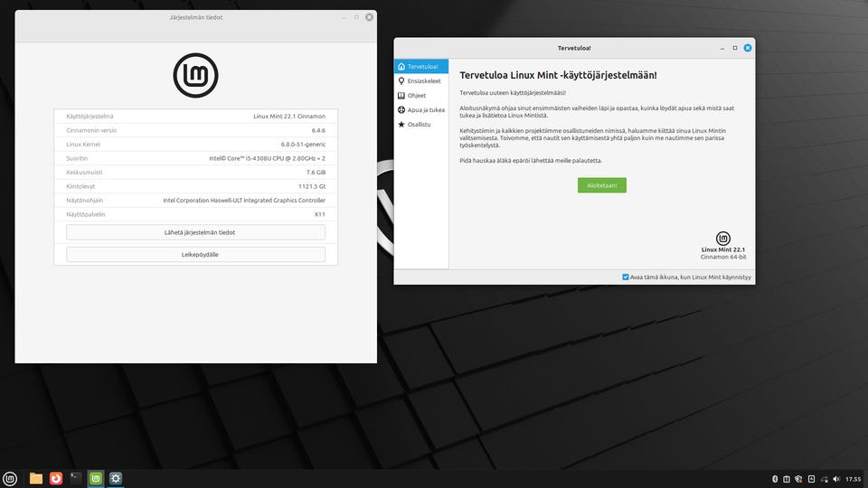868x488 pixels.
Task: Click the Linux Kernel row label
Action: point(83,145)
